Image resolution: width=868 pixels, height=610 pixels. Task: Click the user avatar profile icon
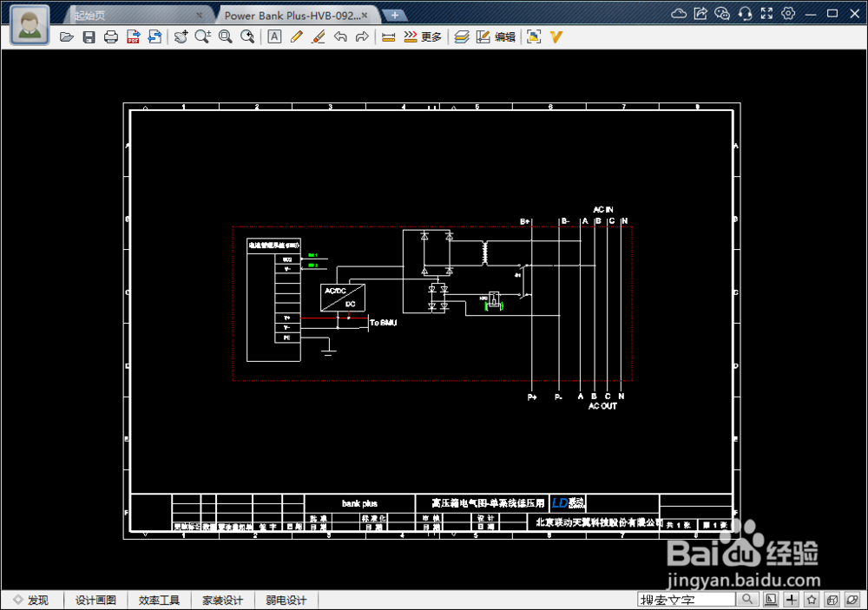tap(30, 25)
